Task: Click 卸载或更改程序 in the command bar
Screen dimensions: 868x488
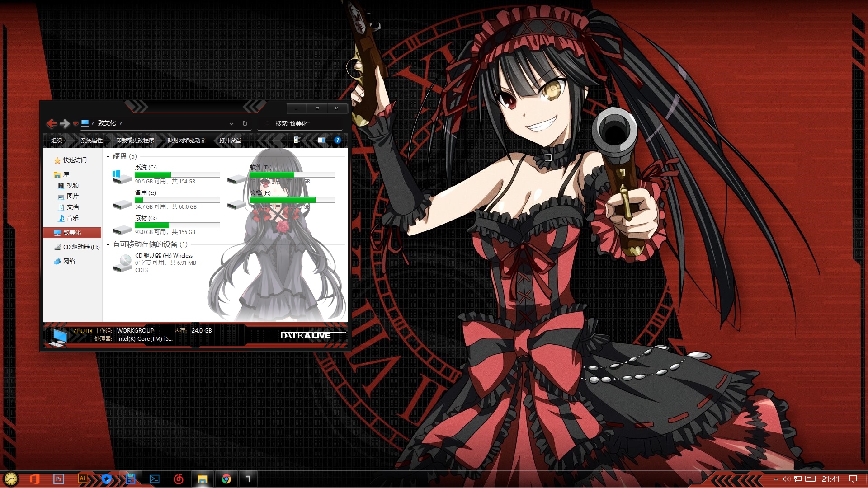Action: (x=135, y=140)
